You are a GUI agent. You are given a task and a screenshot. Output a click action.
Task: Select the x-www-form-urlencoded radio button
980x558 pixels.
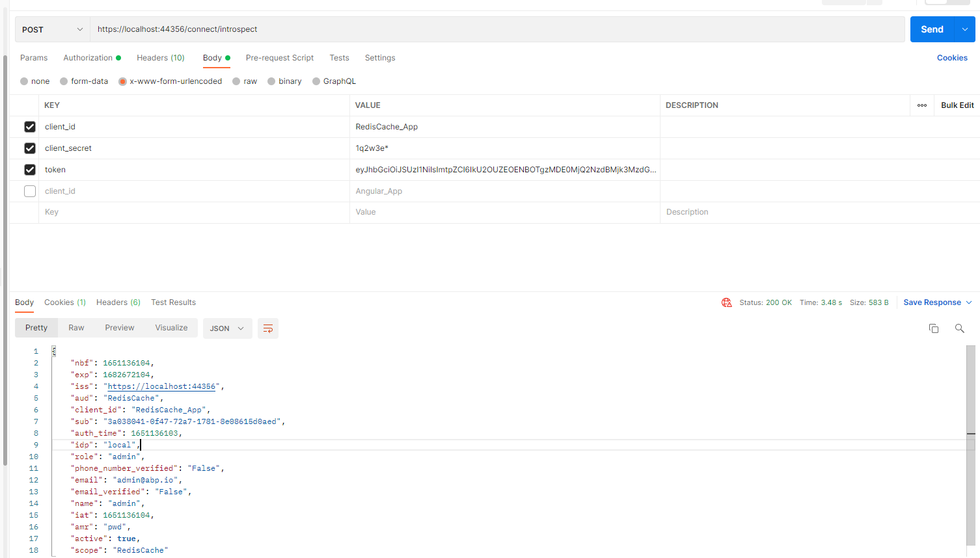[122, 81]
